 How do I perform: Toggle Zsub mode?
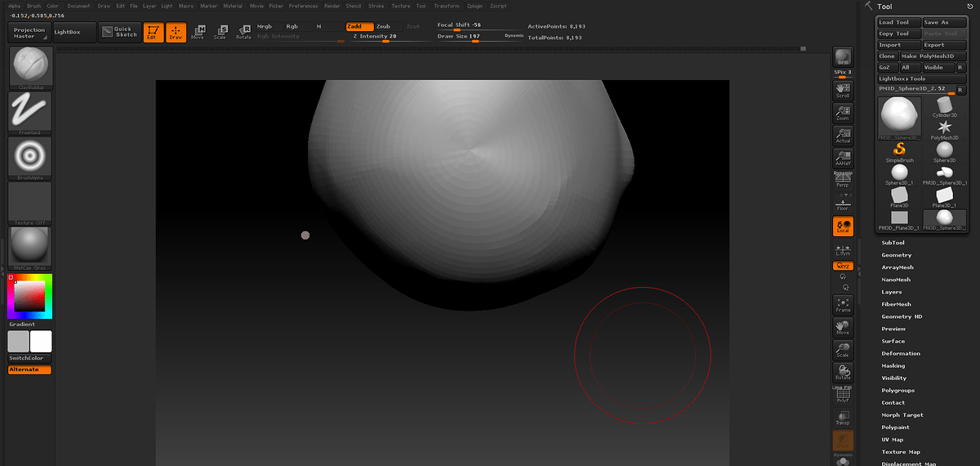(388, 26)
